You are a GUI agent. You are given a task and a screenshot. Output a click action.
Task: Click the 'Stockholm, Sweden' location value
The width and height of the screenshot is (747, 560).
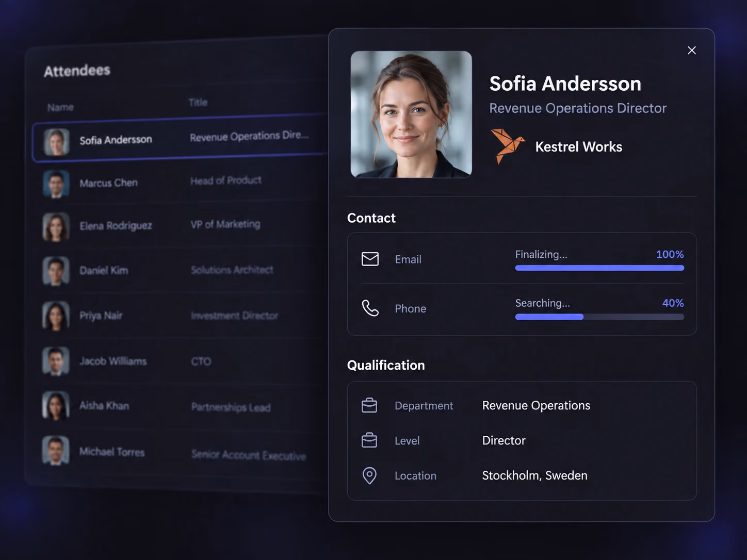pos(534,475)
